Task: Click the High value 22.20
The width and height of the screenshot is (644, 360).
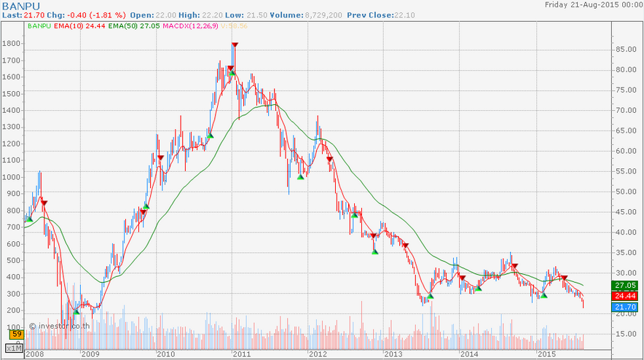Action: tap(212, 15)
